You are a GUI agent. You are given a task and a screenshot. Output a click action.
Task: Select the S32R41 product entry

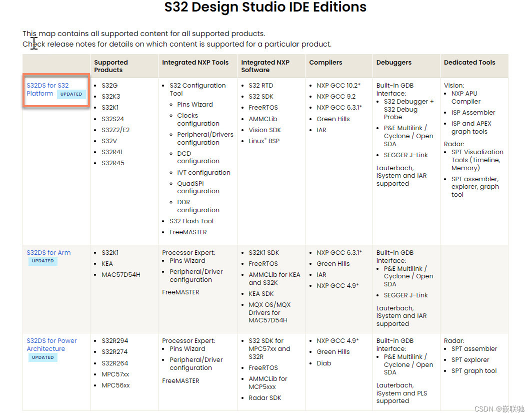coord(112,152)
